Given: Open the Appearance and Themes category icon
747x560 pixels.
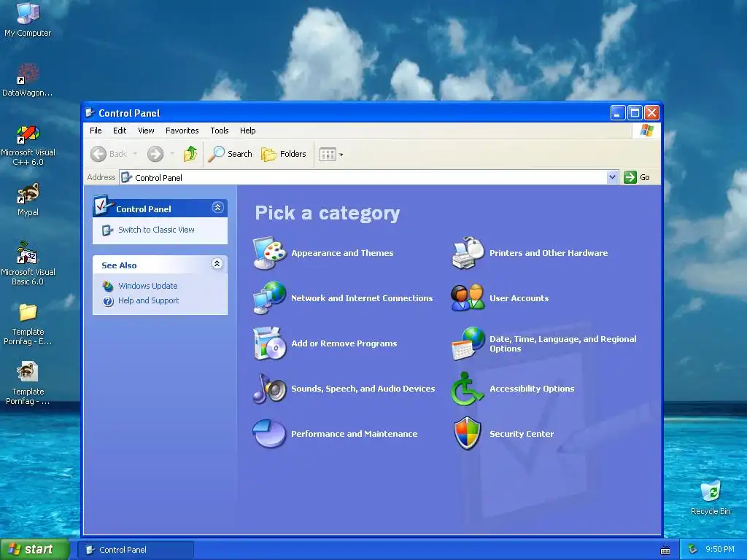Looking at the screenshot, I should click(270, 253).
